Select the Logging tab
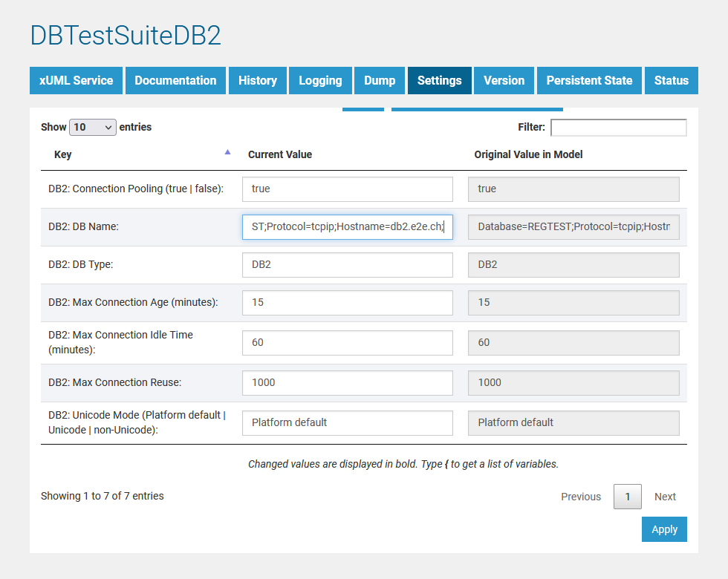This screenshot has height=579, width=728. tap(320, 80)
